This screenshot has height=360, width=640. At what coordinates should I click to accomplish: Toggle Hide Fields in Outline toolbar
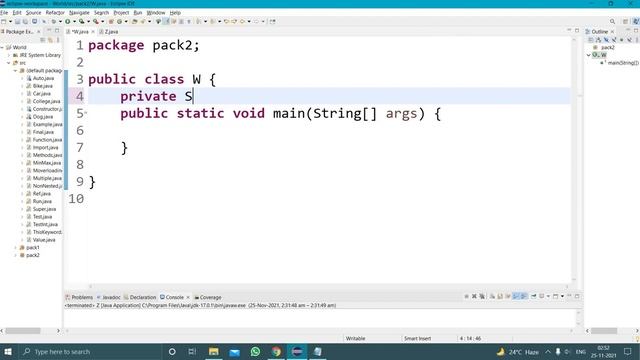click(606, 40)
